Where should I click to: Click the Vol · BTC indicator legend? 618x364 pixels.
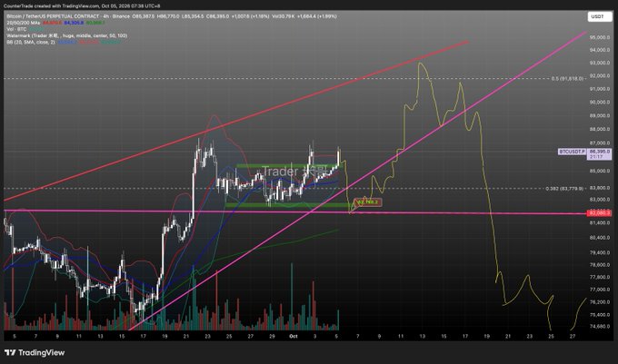(25, 29)
